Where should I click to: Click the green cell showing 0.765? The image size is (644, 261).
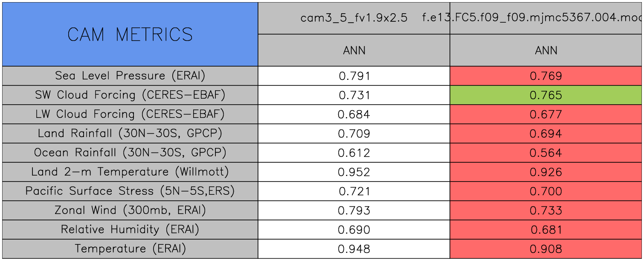[546, 95]
